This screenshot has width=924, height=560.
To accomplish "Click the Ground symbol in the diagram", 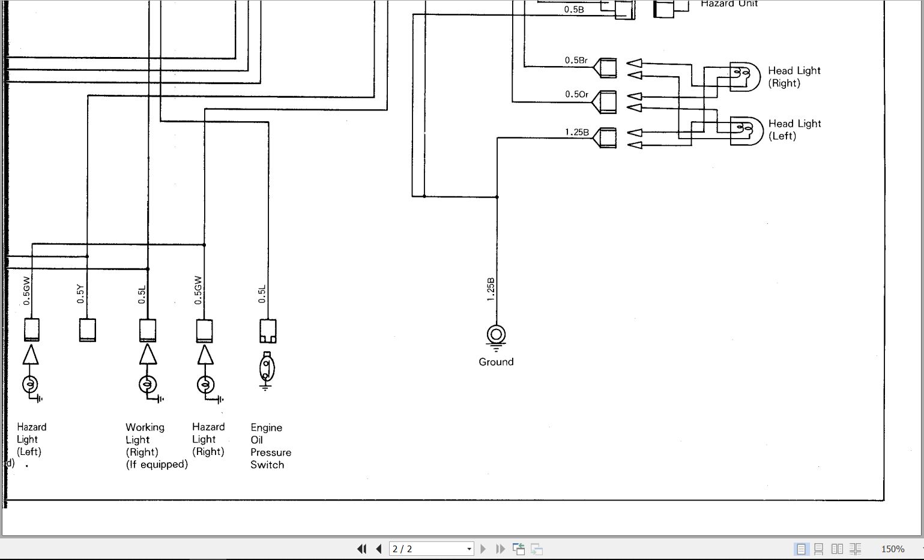I will click(495, 334).
